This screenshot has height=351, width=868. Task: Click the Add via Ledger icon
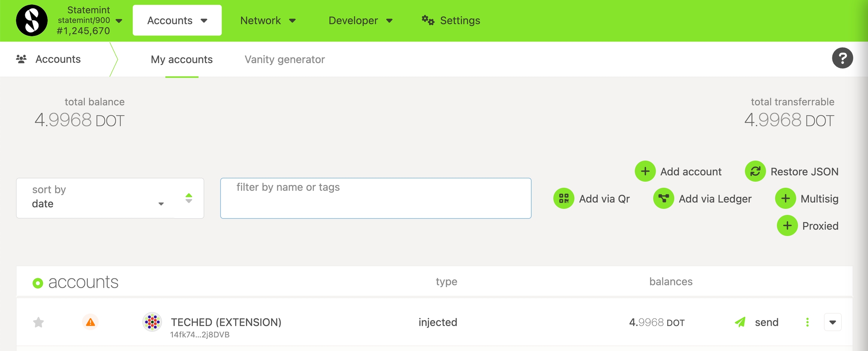663,198
